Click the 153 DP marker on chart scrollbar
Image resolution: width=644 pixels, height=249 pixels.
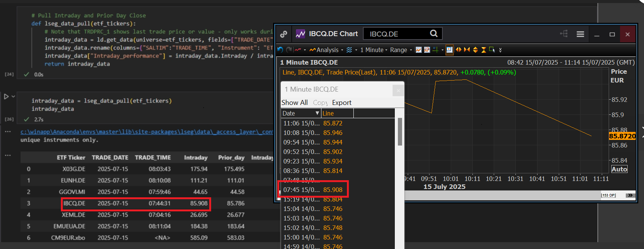click(x=608, y=195)
